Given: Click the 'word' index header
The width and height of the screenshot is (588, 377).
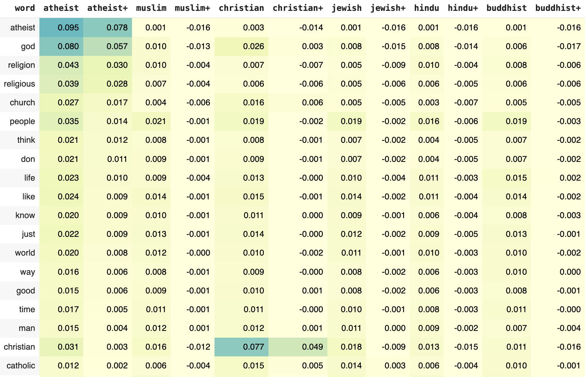Looking at the screenshot, I should [x=25, y=8].
